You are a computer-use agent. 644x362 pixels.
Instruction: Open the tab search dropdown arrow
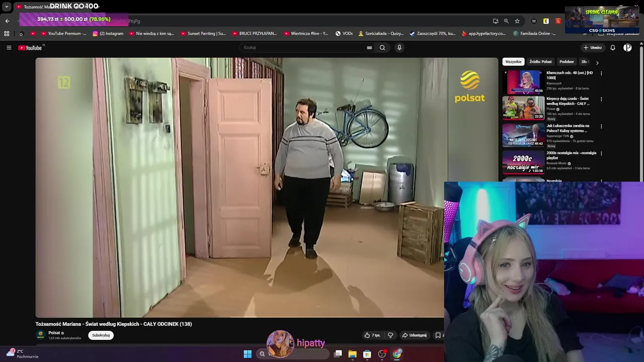point(7,7)
